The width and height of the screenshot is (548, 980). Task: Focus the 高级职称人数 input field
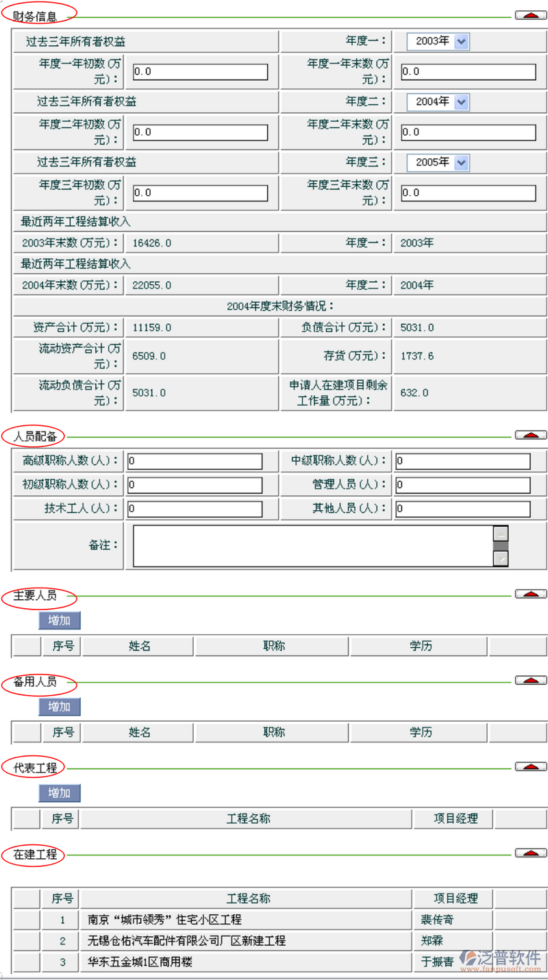(x=195, y=462)
